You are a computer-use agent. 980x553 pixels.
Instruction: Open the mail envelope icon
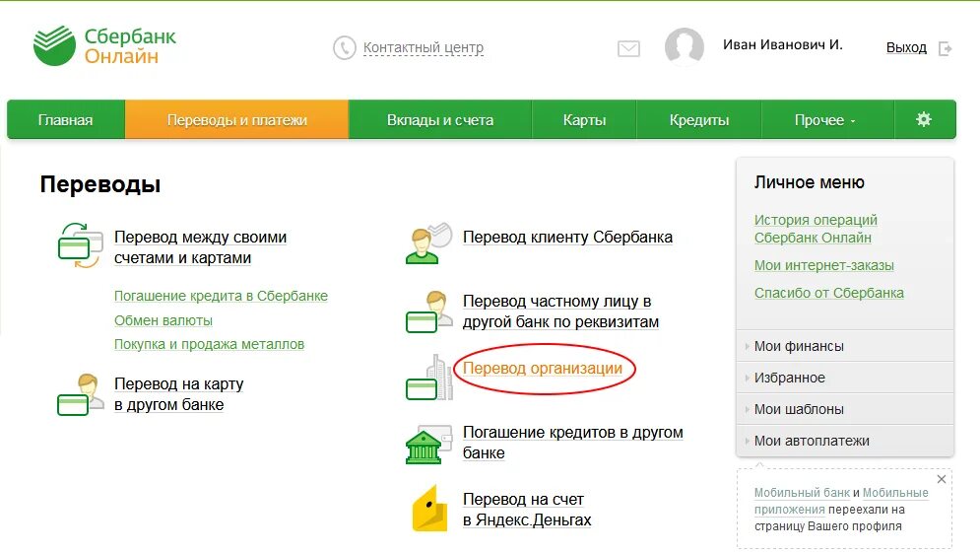point(628,49)
